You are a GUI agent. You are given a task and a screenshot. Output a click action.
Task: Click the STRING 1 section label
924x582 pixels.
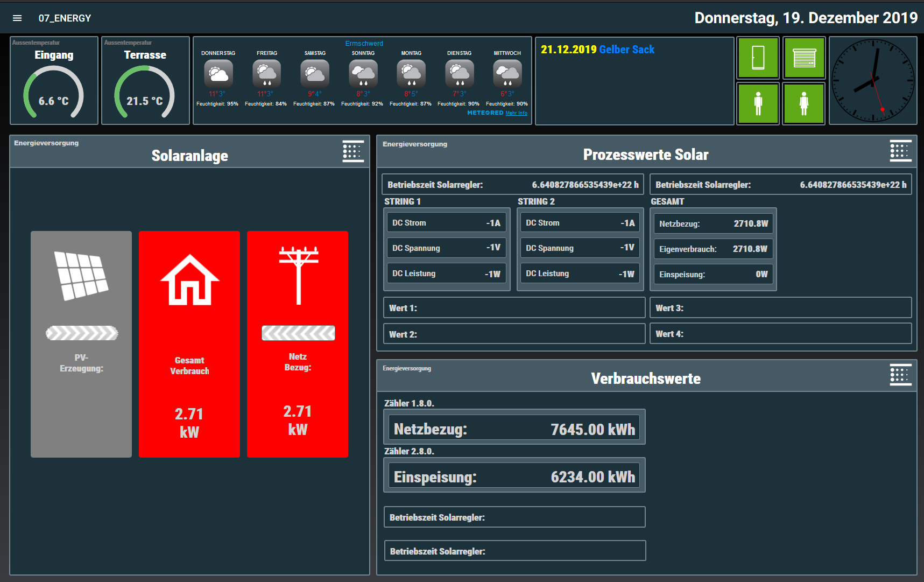tap(403, 201)
